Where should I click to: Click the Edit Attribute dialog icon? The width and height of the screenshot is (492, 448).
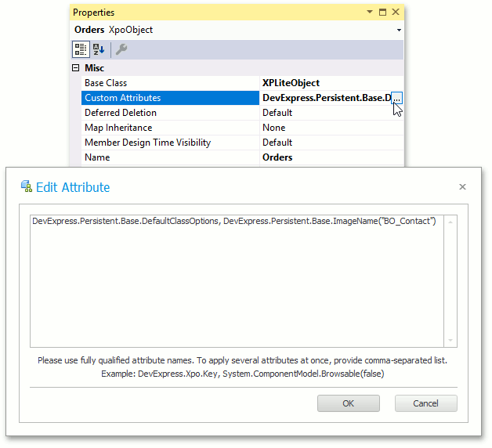click(27, 186)
